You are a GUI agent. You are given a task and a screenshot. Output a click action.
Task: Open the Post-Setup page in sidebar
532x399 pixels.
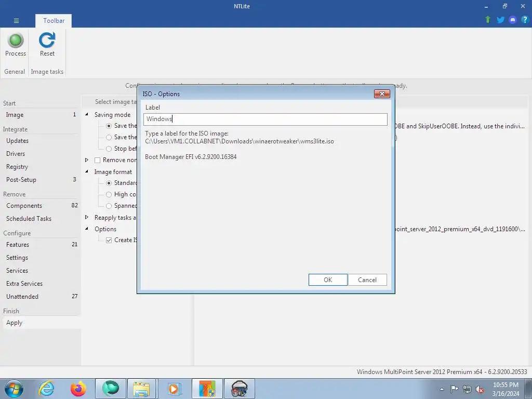click(41, 180)
